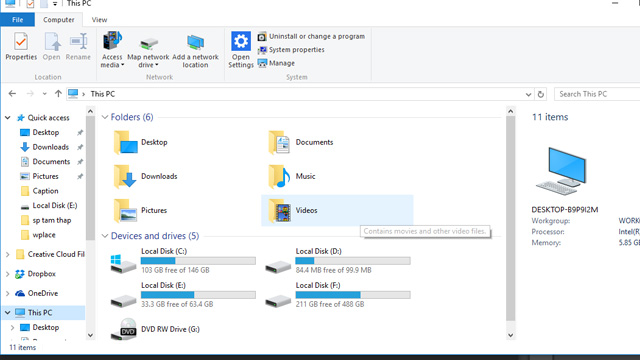Collapse the Folders (6) group

[x=105, y=117]
